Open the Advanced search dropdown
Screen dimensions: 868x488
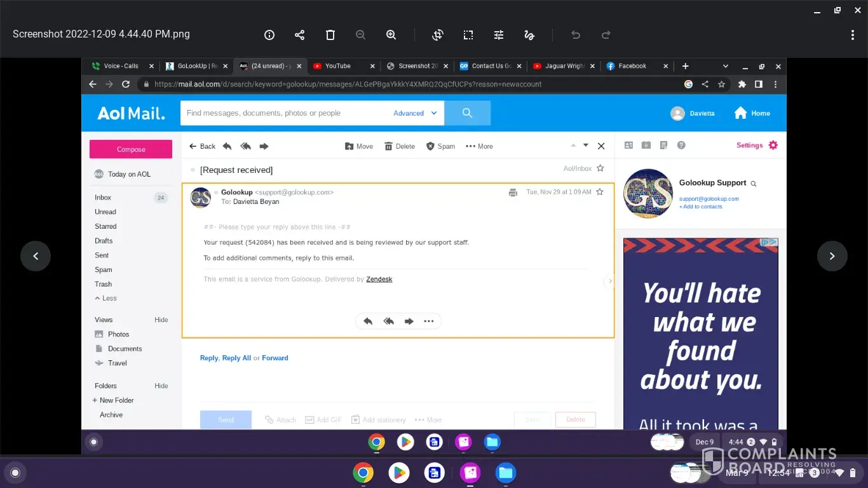(x=416, y=113)
